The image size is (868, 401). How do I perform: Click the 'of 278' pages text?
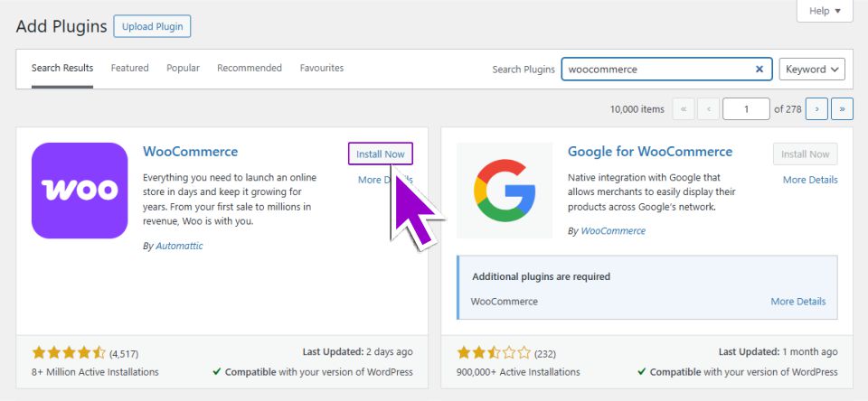click(x=788, y=109)
